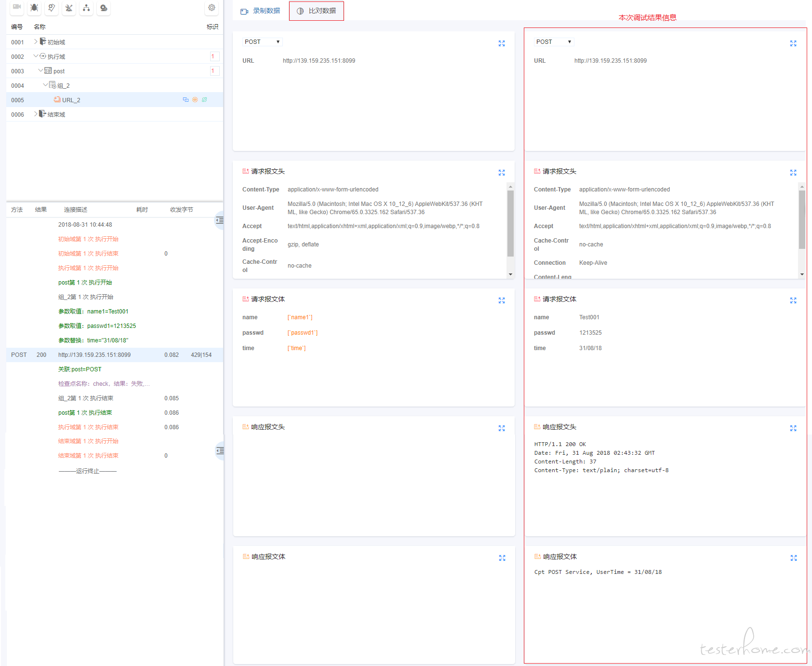Screen dimensions: 812x666
Task: Click the 耗时 column header
Action: coord(142,210)
